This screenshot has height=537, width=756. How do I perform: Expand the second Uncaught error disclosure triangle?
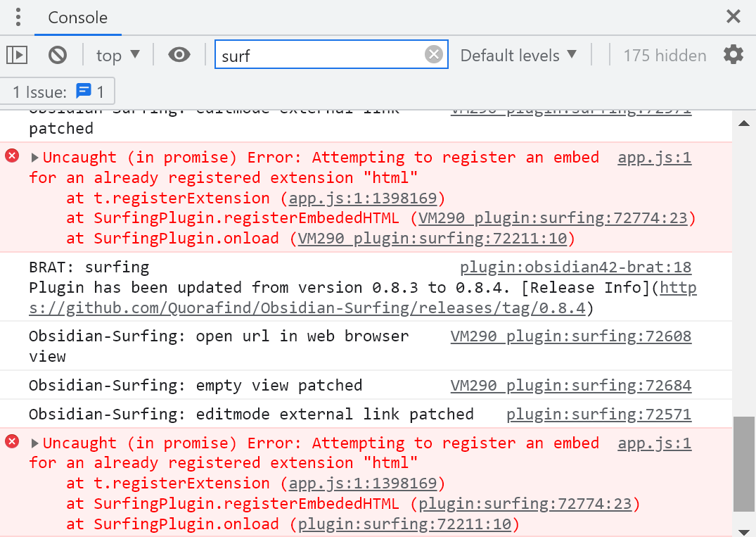click(34, 443)
